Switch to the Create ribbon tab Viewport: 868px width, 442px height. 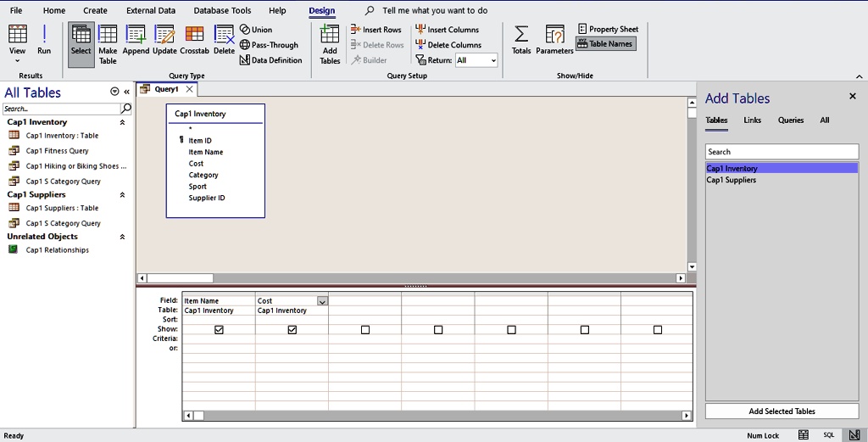point(95,10)
